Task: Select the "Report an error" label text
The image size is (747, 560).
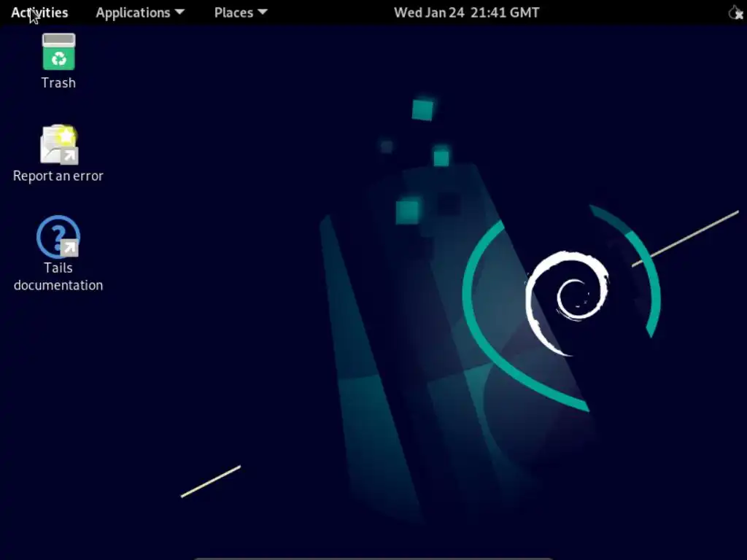Action: pyautogui.click(x=58, y=176)
